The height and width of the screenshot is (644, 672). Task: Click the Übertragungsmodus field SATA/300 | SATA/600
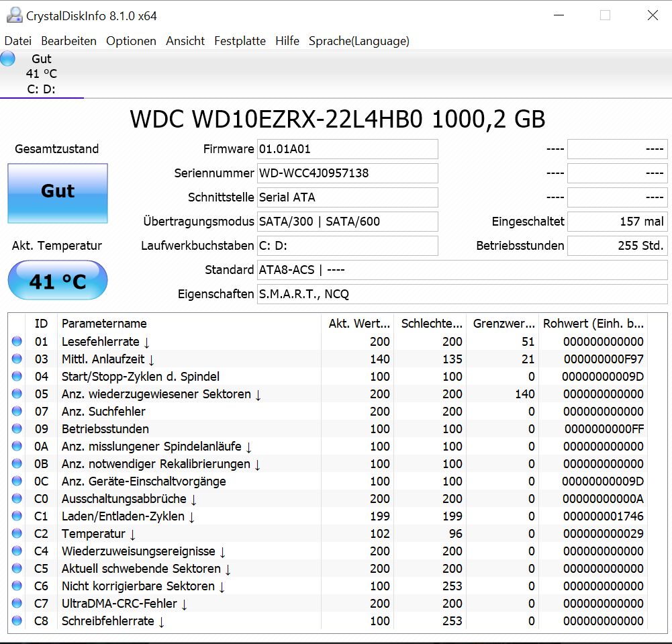(347, 222)
